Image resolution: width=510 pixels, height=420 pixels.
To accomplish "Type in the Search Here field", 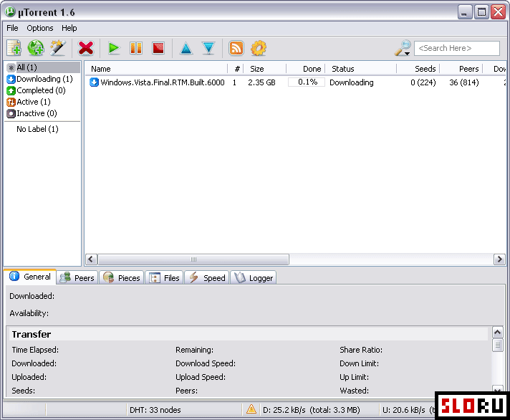I will pyautogui.click(x=457, y=48).
